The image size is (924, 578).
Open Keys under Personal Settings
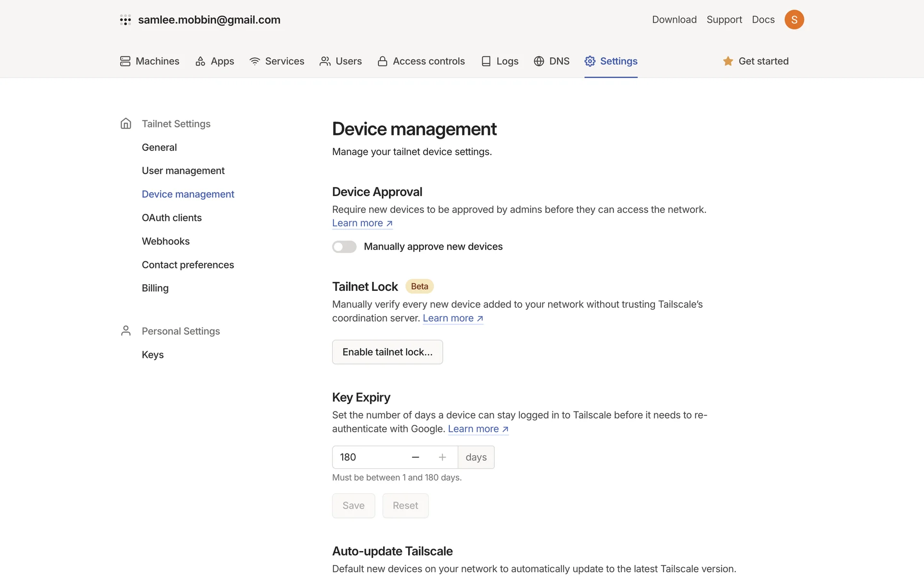(x=153, y=355)
